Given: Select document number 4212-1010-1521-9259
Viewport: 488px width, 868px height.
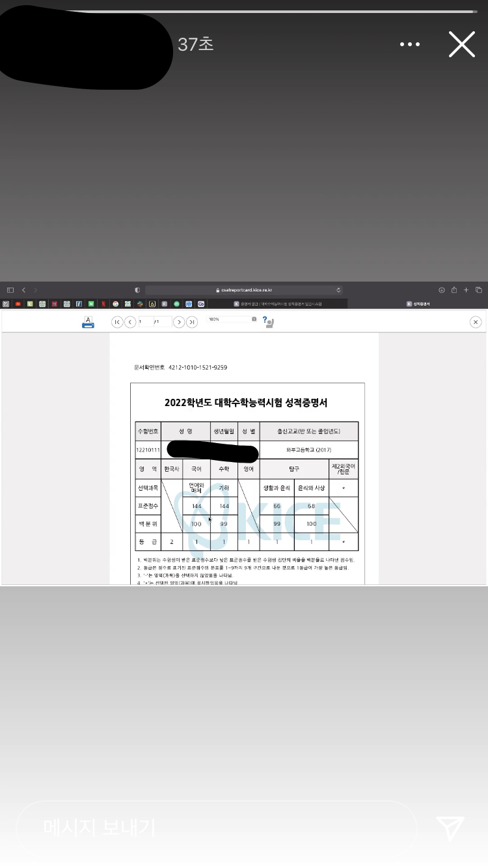Looking at the screenshot, I should tap(198, 368).
